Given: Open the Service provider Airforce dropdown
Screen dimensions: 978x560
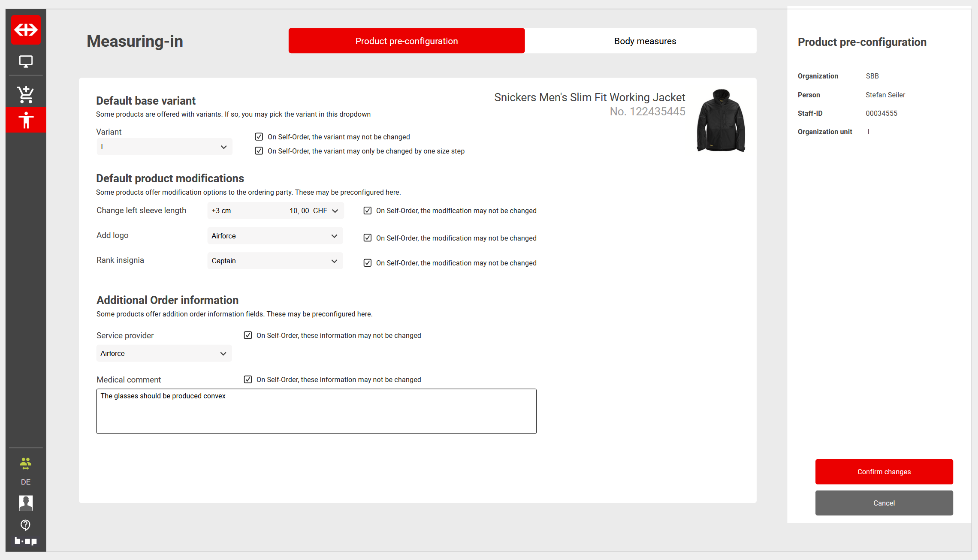Looking at the screenshot, I should (x=164, y=354).
